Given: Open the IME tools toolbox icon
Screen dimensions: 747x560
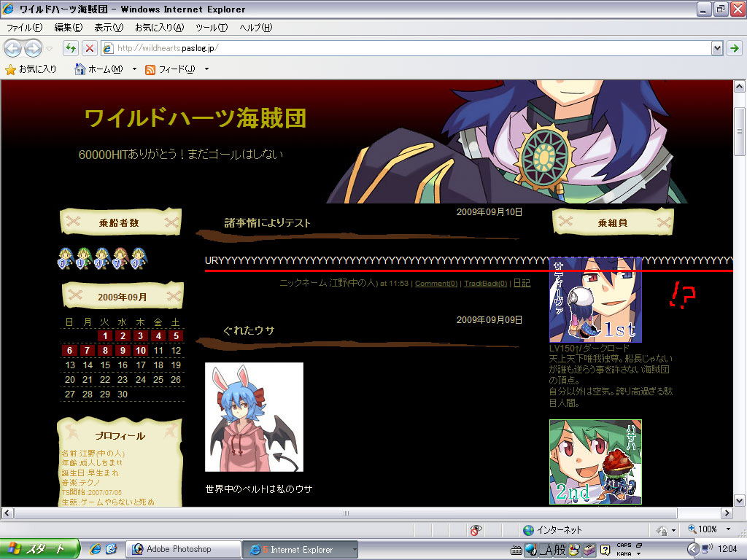Looking at the screenshot, I should click(x=589, y=550).
